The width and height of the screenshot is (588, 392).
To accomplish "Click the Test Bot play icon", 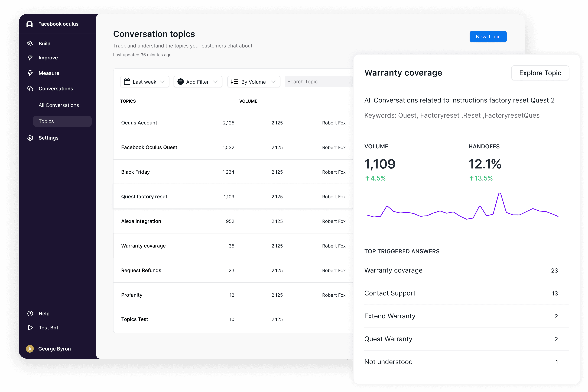I will coord(30,327).
